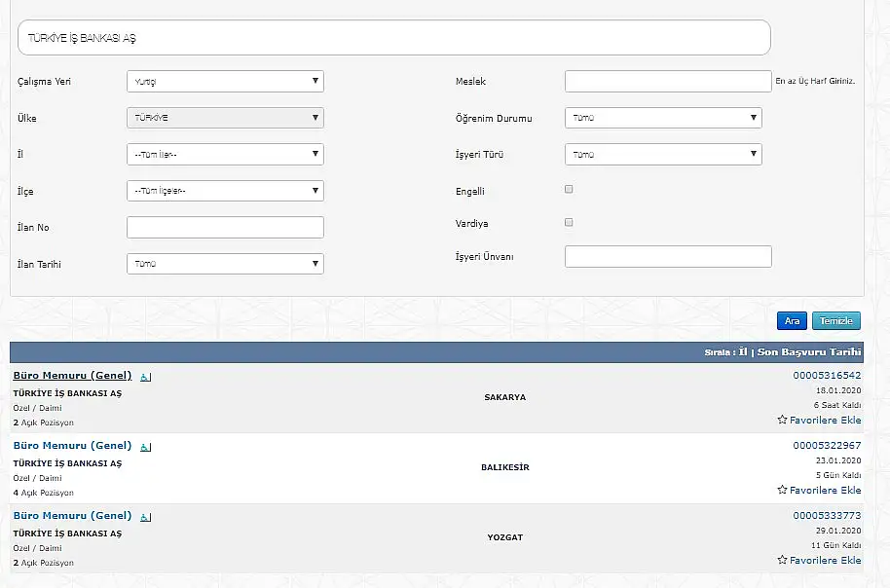
Task: Open listing number 00005316542
Action: click(827, 375)
